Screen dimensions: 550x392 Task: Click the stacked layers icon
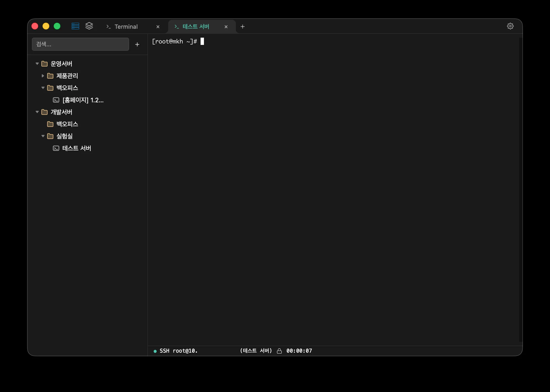(x=89, y=26)
